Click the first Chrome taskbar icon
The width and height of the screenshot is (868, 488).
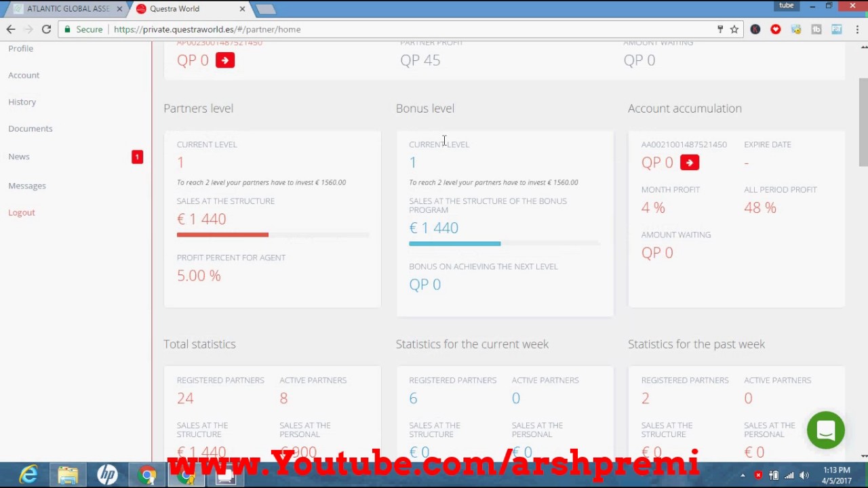146,474
